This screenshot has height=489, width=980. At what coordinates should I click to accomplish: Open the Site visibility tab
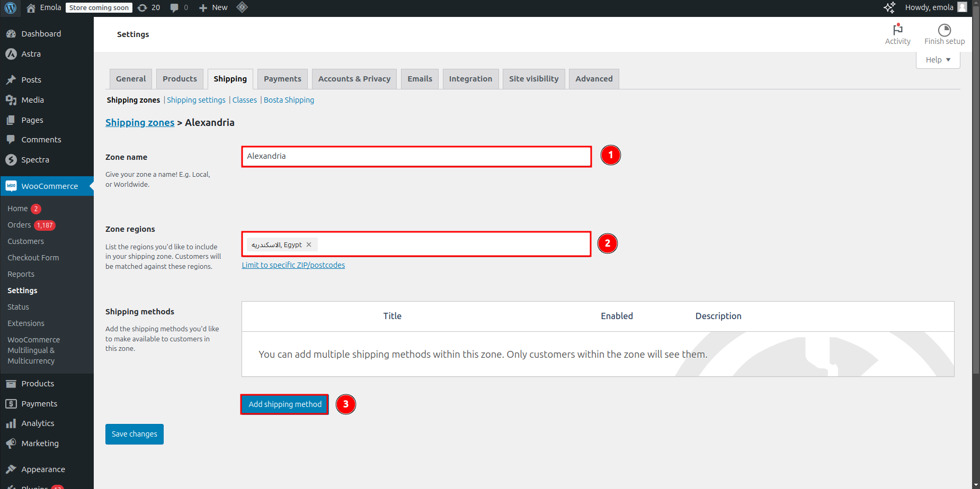[x=533, y=79]
